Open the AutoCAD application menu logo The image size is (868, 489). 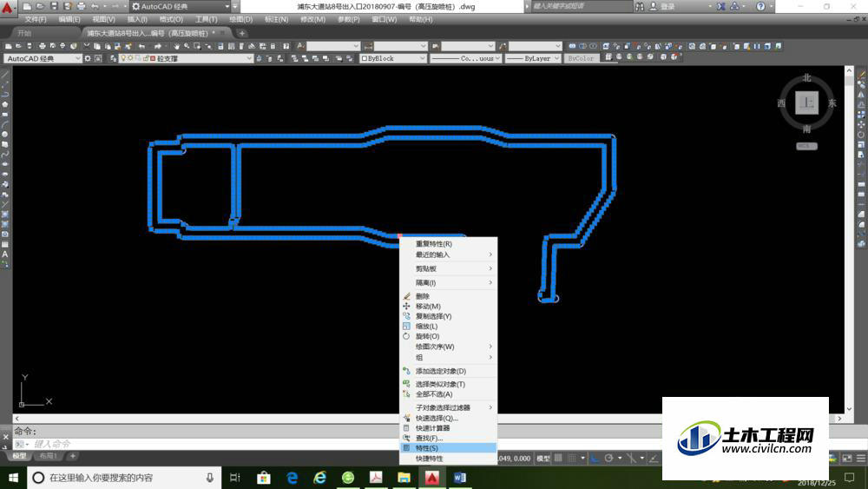[x=8, y=8]
